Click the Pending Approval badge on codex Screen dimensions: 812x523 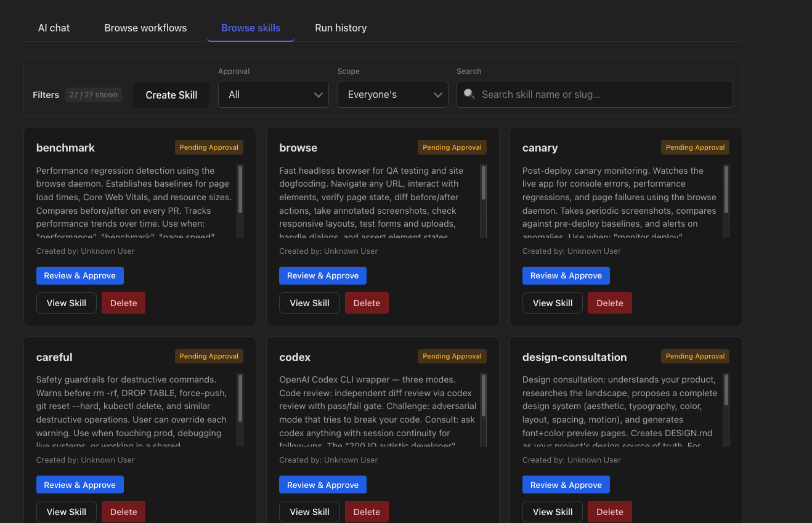pyautogui.click(x=452, y=356)
